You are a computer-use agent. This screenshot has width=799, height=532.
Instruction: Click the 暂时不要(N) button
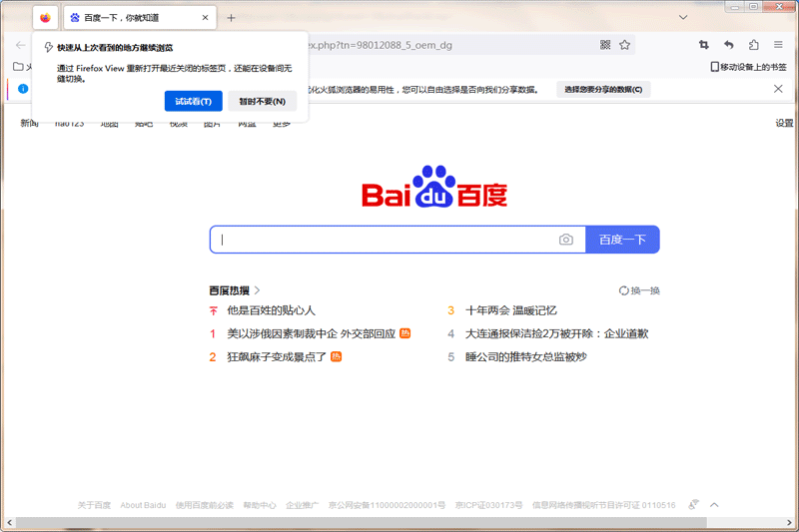[x=263, y=101]
